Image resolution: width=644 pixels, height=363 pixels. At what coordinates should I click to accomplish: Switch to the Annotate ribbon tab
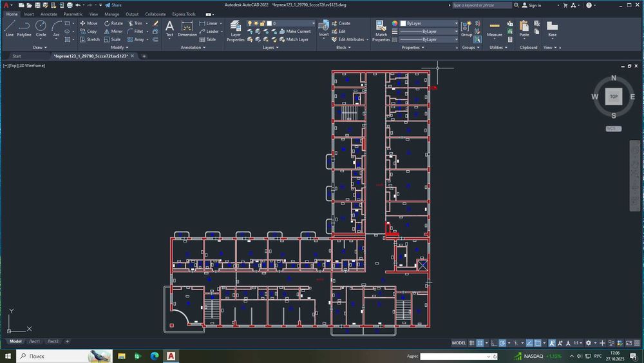pos(48,14)
